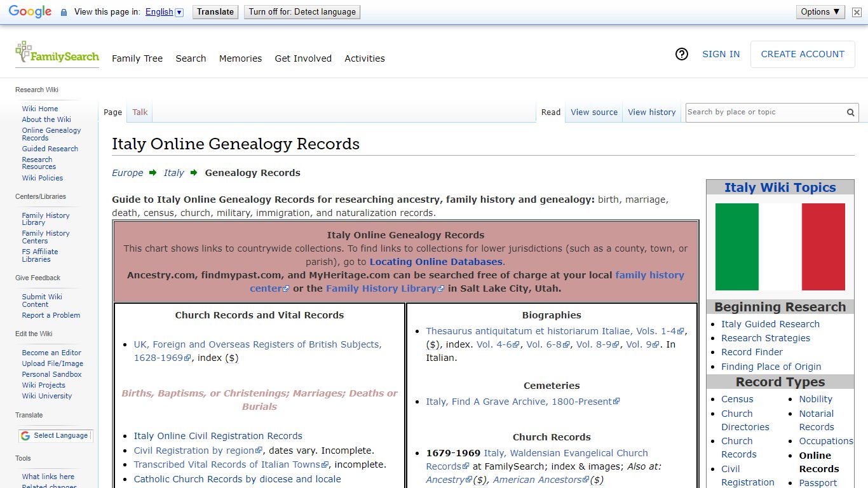Open Italy, Find A Grave Archive link

pos(522,402)
